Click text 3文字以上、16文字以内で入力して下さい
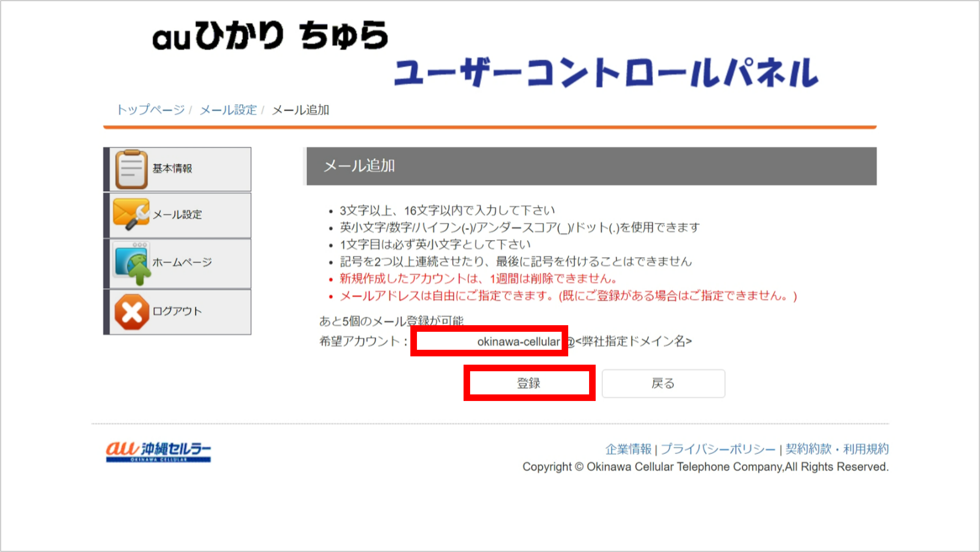Viewport: 980px width, 552px height. tap(447, 211)
